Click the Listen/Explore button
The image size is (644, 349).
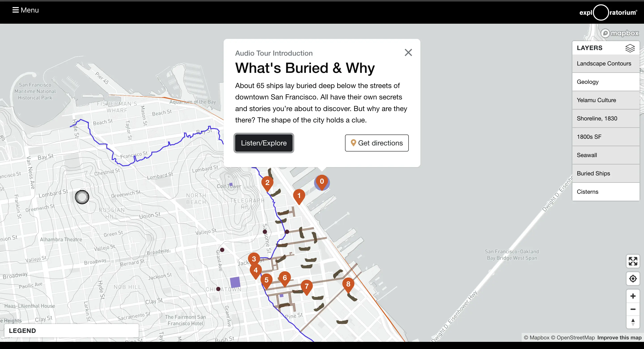point(264,143)
